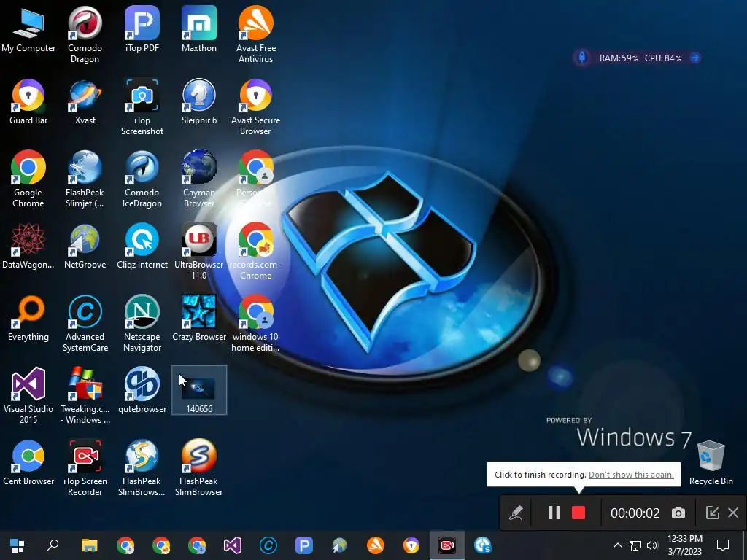Open the notification center icon
747x560 pixels.
tap(723, 545)
